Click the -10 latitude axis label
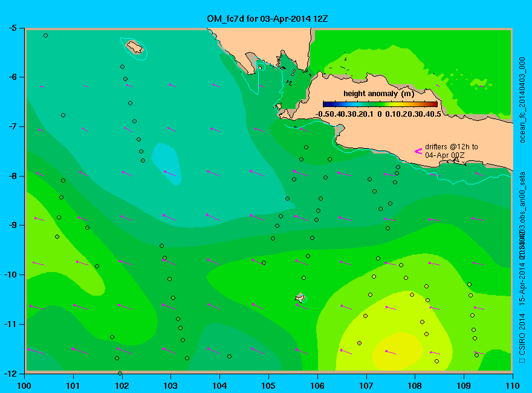532x393 pixels. (x=10, y=274)
